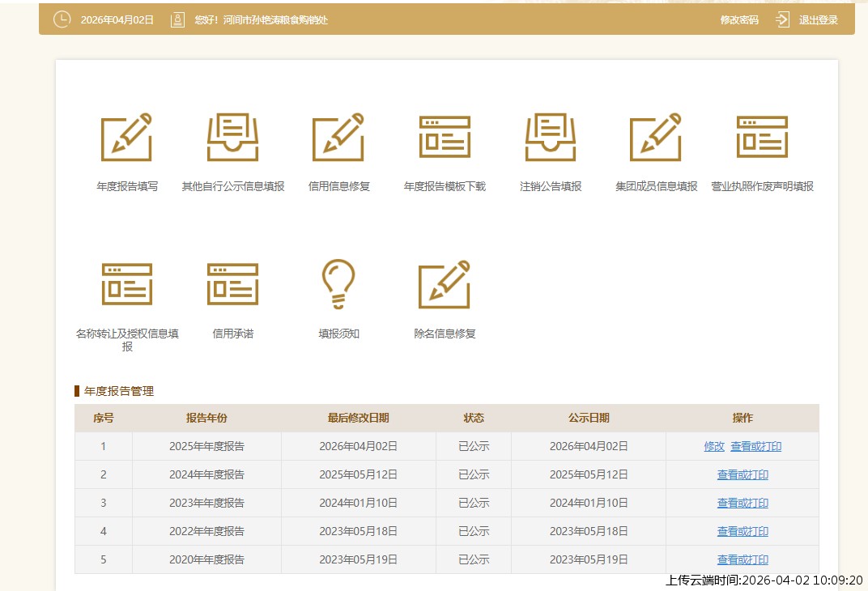View or print the 2020年度报告
This screenshot has width=868, height=591.
[x=742, y=559]
